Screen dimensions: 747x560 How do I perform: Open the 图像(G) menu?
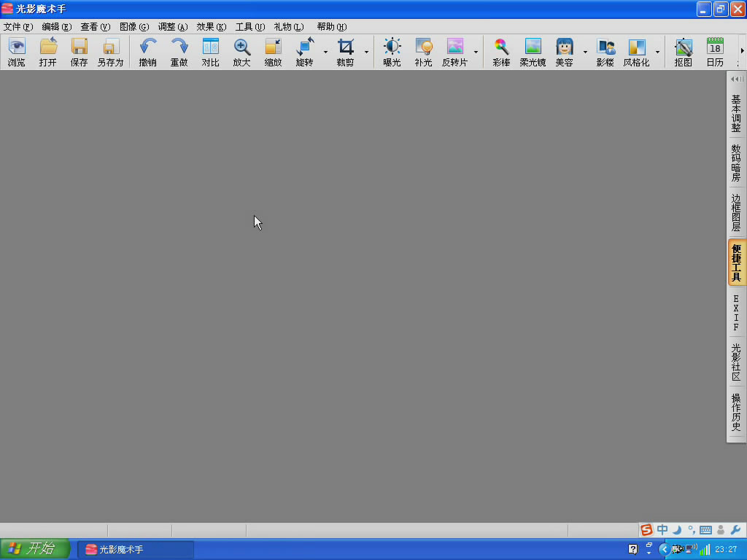(134, 27)
